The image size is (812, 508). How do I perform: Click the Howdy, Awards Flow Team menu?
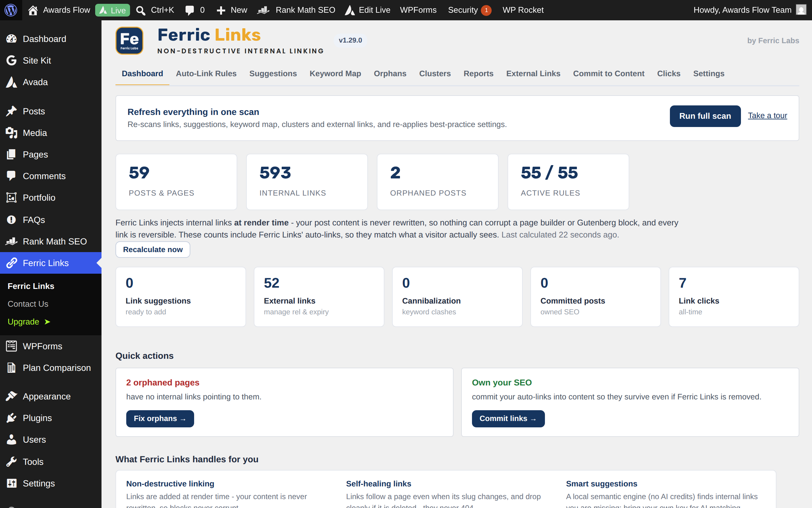click(x=750, y=10)
